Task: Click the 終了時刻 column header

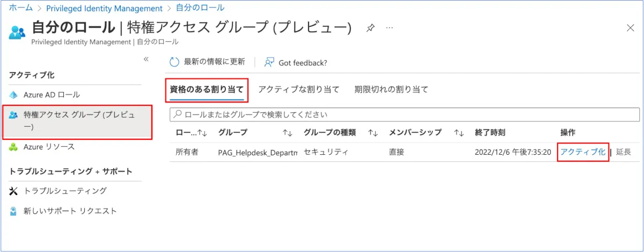Action: coord(490,132)
